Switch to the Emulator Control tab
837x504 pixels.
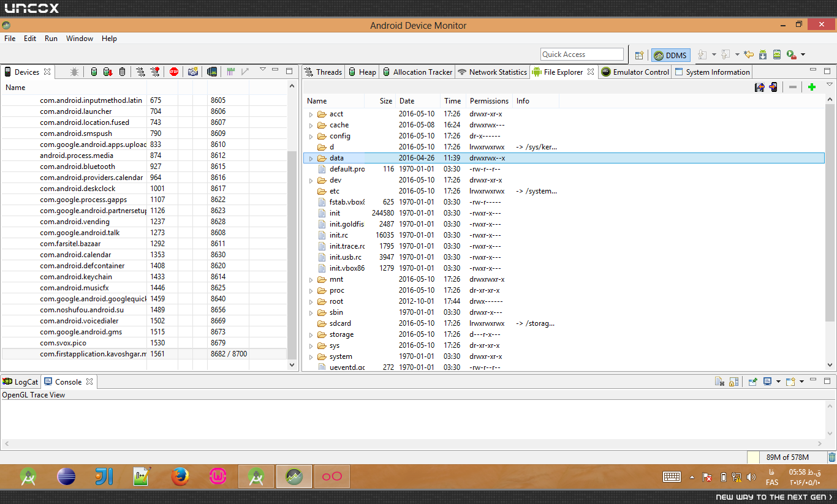[x=635, y=72]
